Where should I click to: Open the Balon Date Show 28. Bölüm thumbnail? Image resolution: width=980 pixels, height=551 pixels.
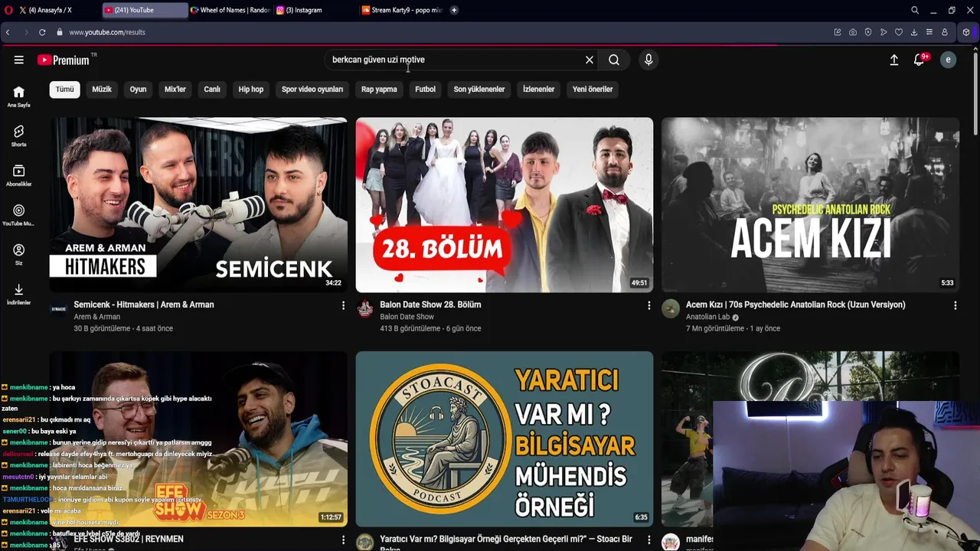click(505, 205)
